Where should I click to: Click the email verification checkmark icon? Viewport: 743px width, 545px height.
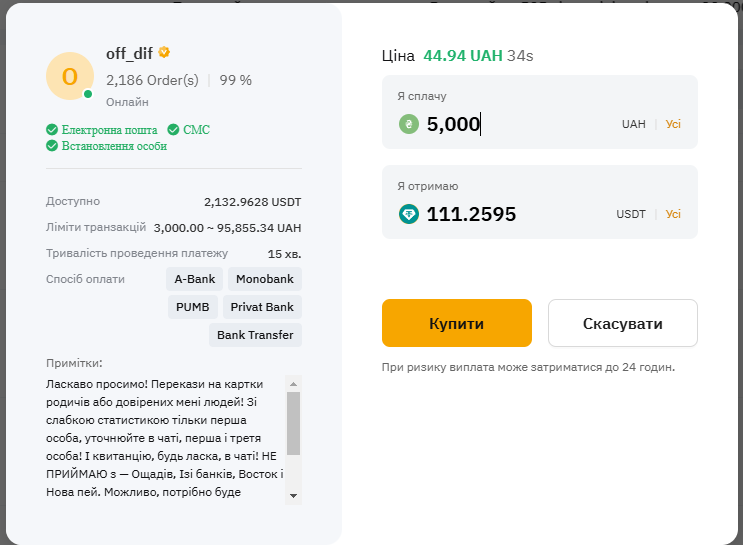click(x=52, y=129)
